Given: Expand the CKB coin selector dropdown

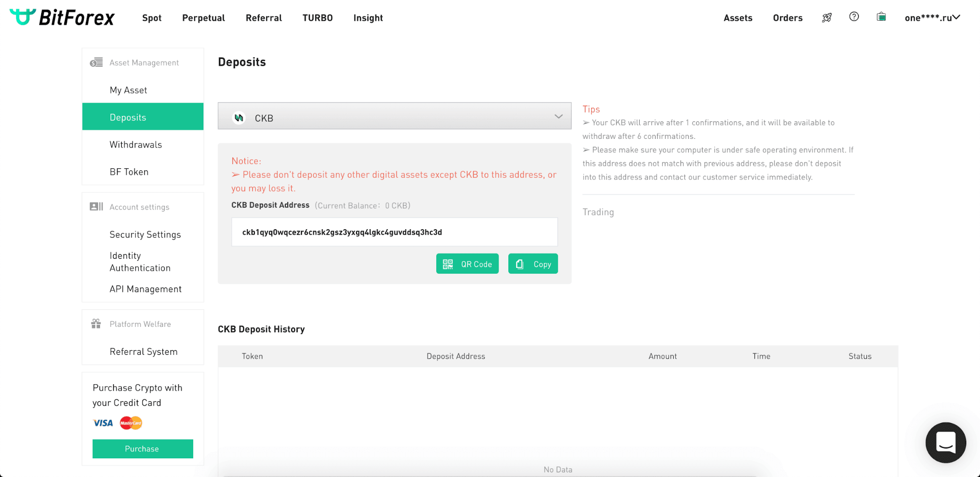Looking at the screenshot, I should [x=558, y=117].
